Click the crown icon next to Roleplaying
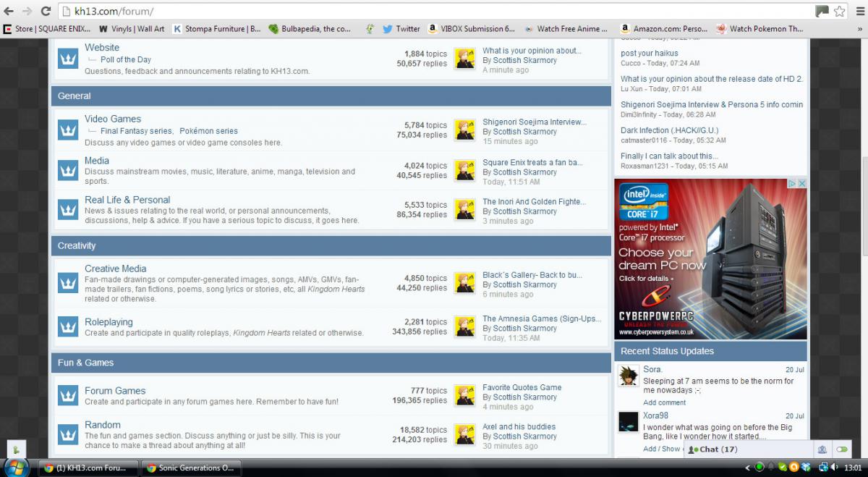 [x=68, y=326]
